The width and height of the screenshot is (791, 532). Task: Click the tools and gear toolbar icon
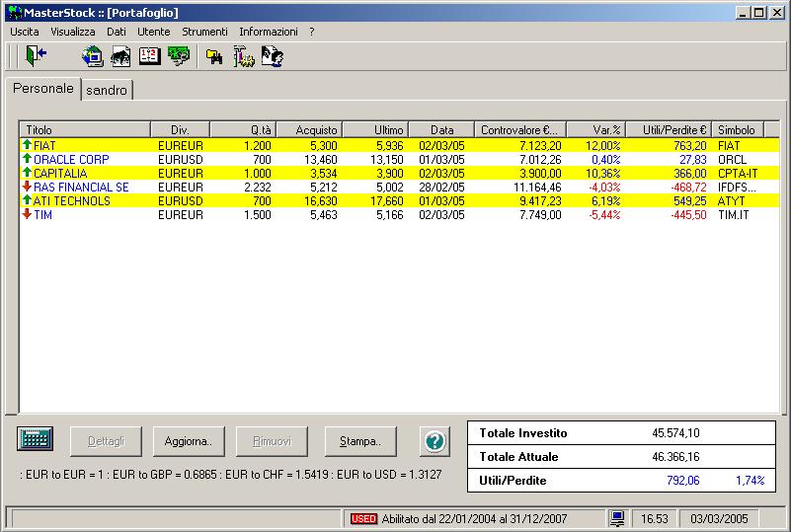click(244, 56)
